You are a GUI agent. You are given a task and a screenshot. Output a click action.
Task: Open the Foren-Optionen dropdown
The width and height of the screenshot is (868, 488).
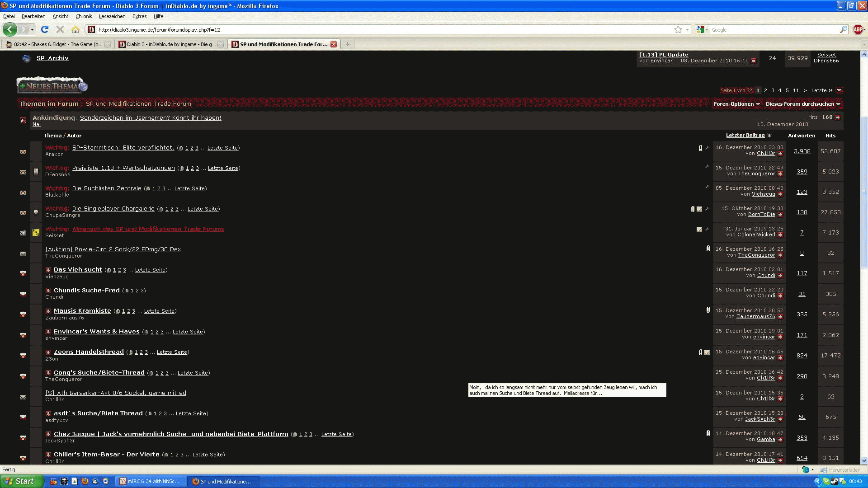736,104
